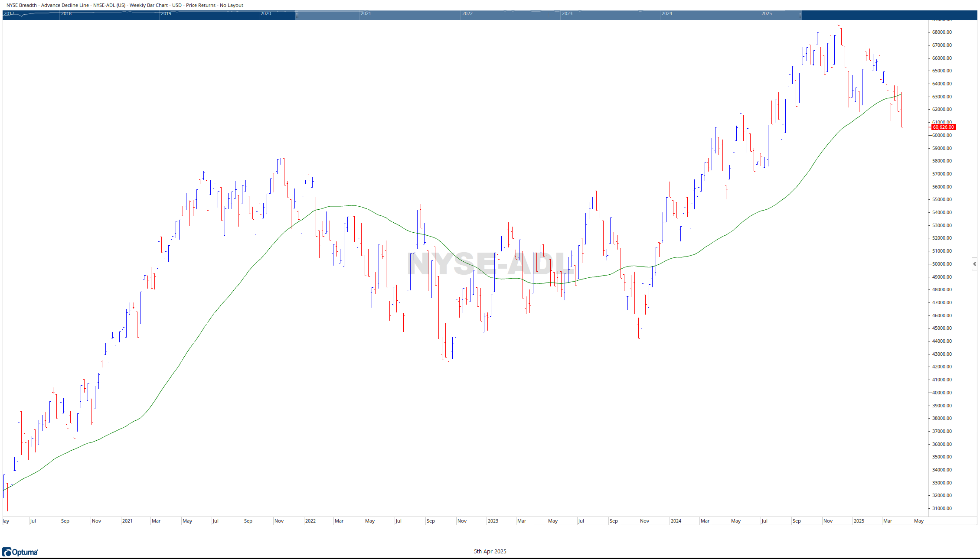The width and height of the screenshot is (980, 559).
Task: Click 2025 label in overview timeline
Action: pyautogui.click(x=767, y=13)
